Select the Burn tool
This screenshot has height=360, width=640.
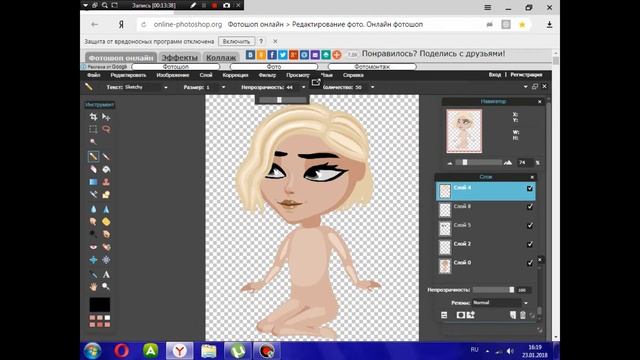pyautogui.click(x=106, y=234)
